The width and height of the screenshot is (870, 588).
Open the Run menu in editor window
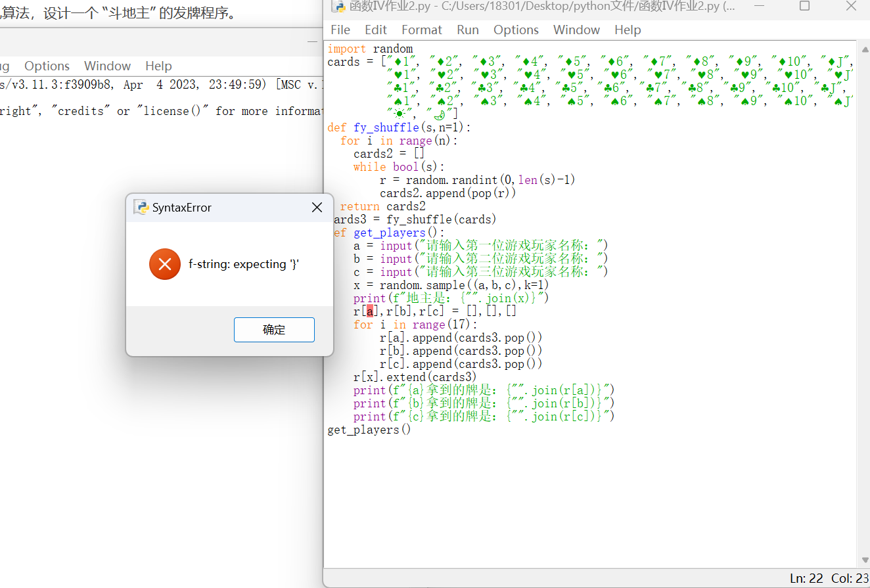coord(468,30)
